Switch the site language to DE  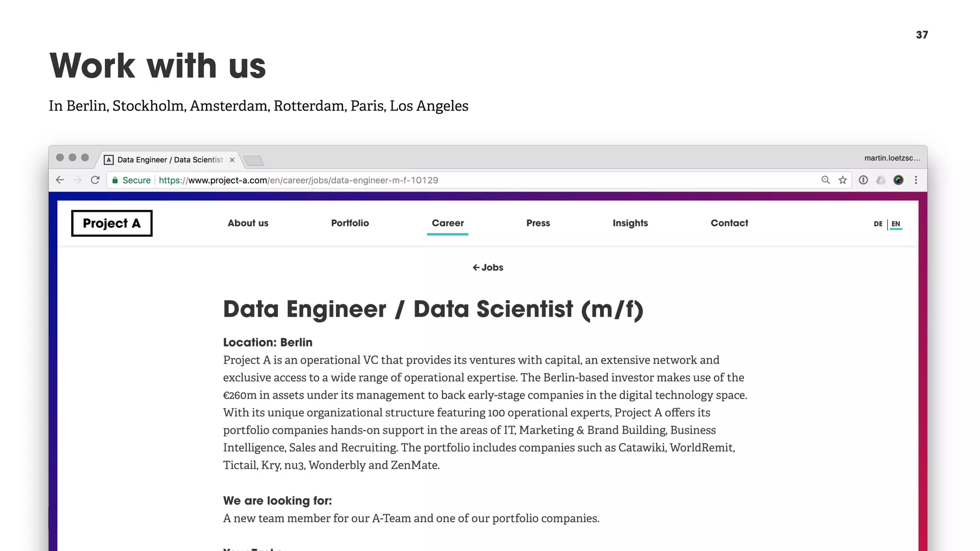pyautogui.click(x=878, y=224)
